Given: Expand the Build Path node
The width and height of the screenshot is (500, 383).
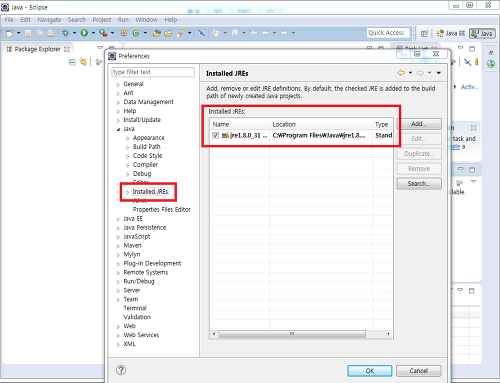Looking at the screenshot, I should tap(128, 147).
